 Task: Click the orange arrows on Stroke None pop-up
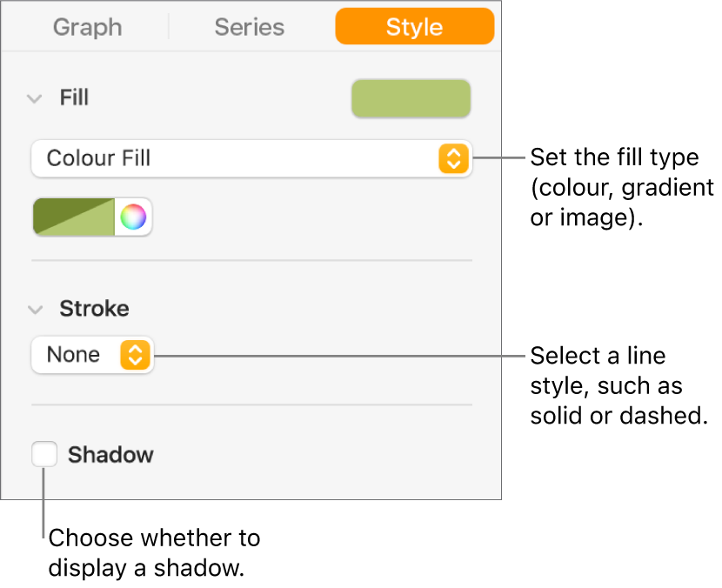click(135, 355)
